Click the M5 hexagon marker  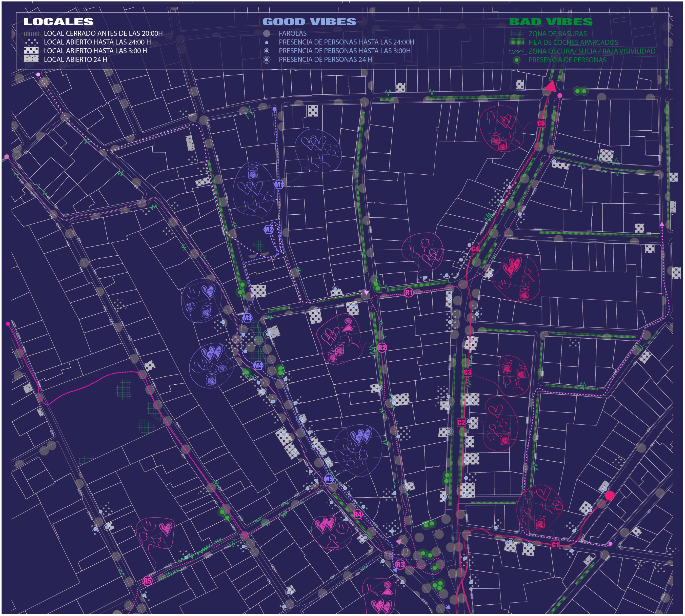pos(329,479)
